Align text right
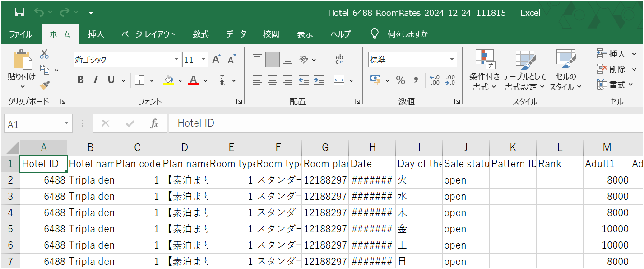This screenshot has width=644, height=269. tap(288, 80)
